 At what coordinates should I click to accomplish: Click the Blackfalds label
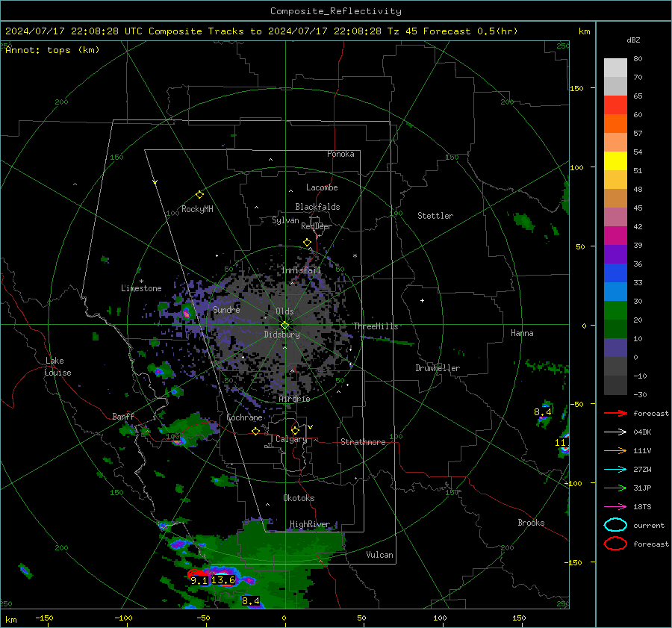pos(317,207)
